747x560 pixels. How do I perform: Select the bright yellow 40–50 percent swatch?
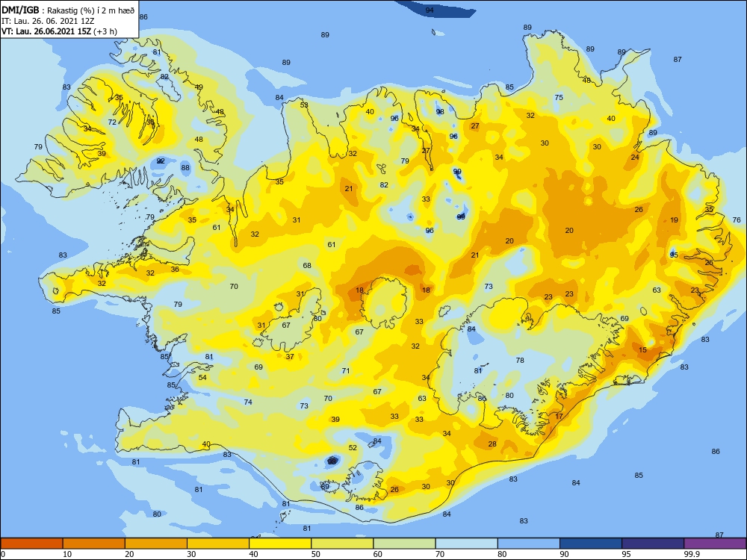coord(280,544)
